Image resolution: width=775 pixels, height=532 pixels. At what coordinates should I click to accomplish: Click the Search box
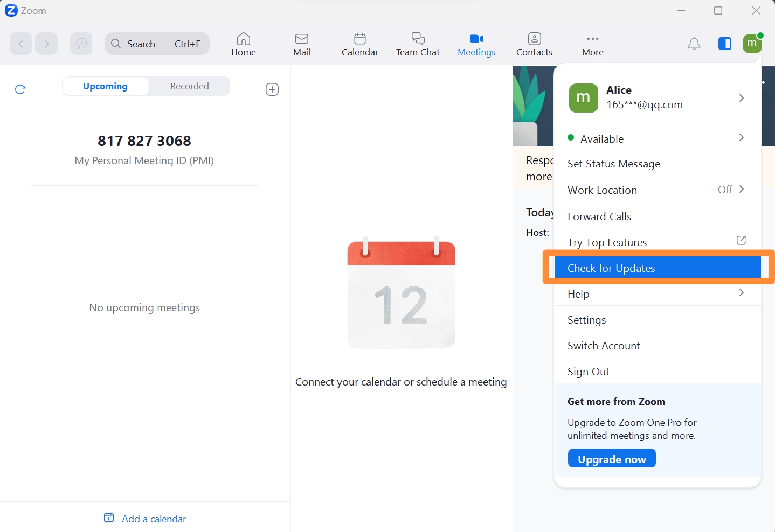click(x=157, y=44)
